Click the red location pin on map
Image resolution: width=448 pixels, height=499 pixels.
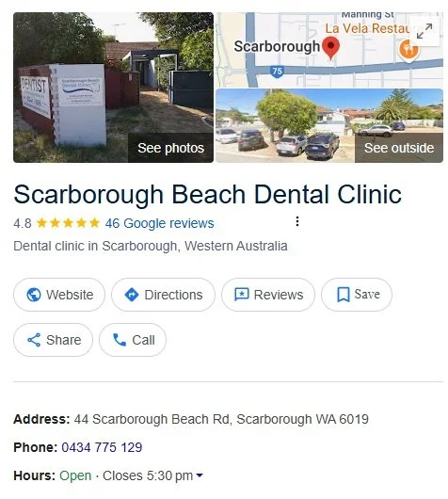(x=331, y=48)
